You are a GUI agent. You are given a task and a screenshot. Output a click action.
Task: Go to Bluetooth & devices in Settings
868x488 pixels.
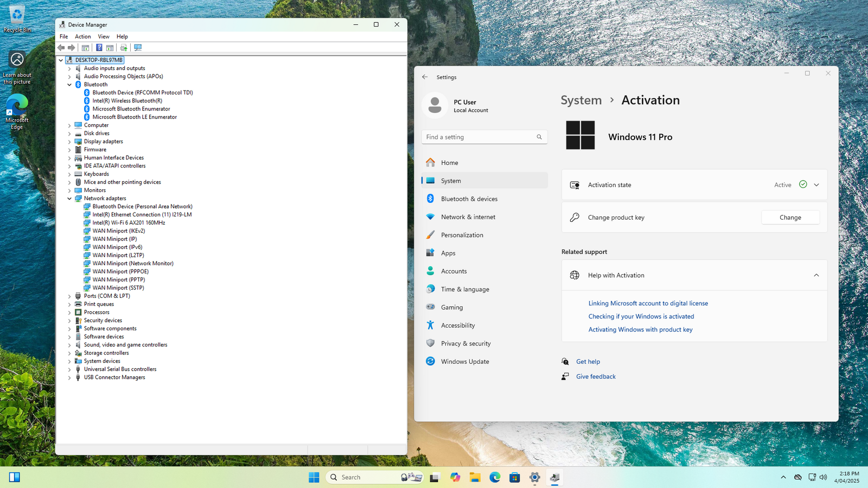pos(484,199)
